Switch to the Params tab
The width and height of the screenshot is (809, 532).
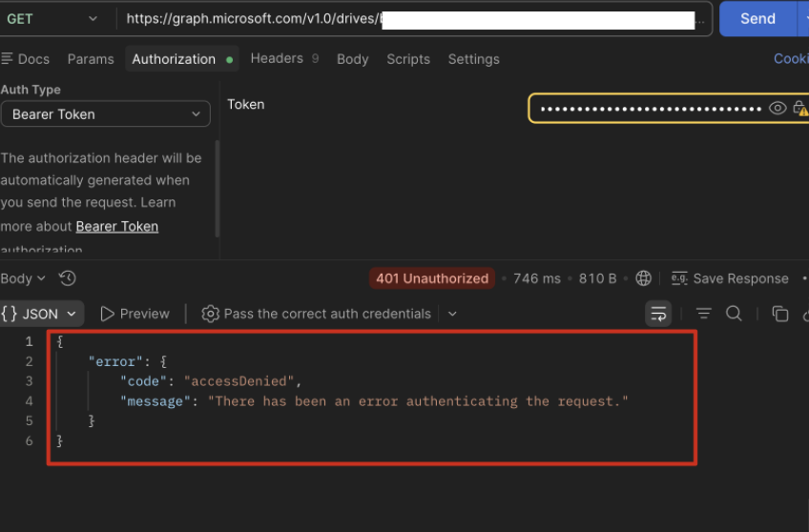pyautogui.click(x=91, y=59)
